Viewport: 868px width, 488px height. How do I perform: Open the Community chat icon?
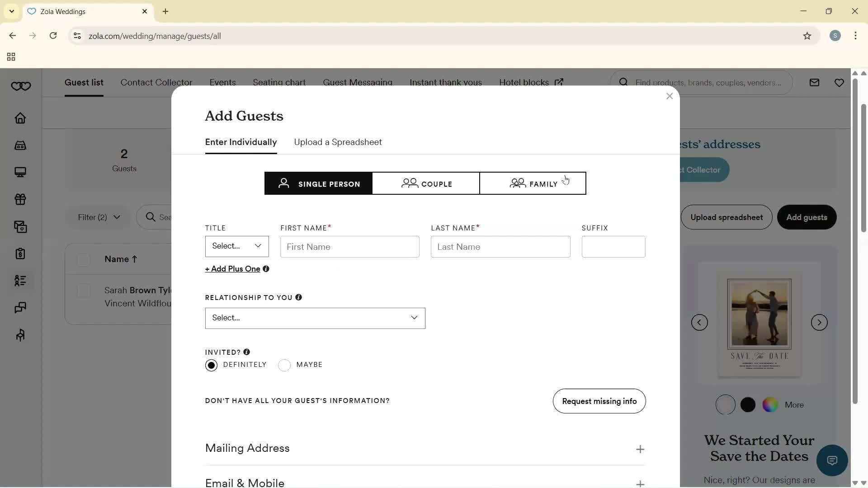click(x=21, y=308)
